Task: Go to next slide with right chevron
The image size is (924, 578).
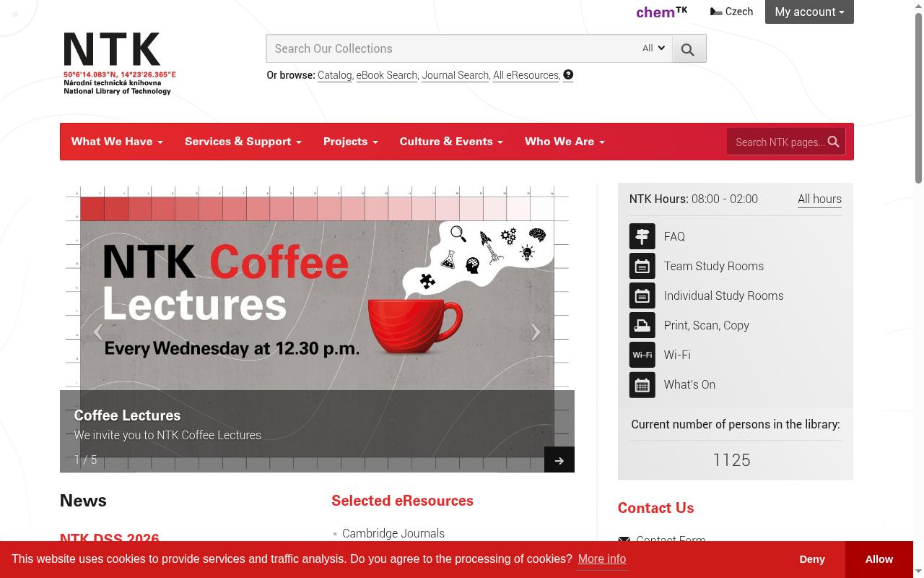Action: [x=536, y=332]
